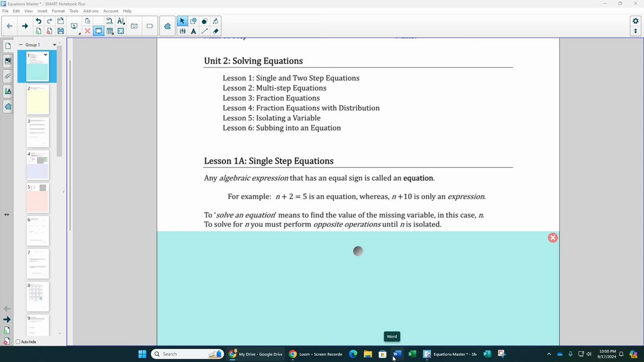
Task: Choose the Fill bucket tool
Action: click(215, 21)
